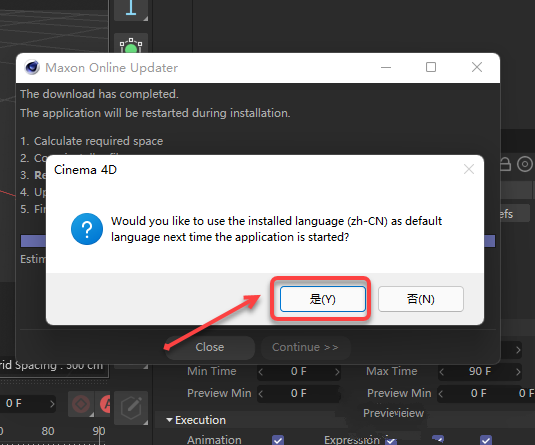This screenshot has height=445, width=535.
Task: Click the record keyframe diamond icon
Action: [81, 404]
